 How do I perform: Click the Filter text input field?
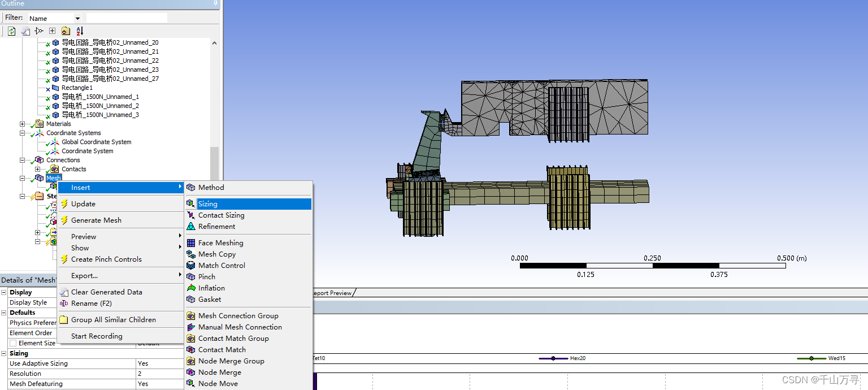click(x=127, y=18)
